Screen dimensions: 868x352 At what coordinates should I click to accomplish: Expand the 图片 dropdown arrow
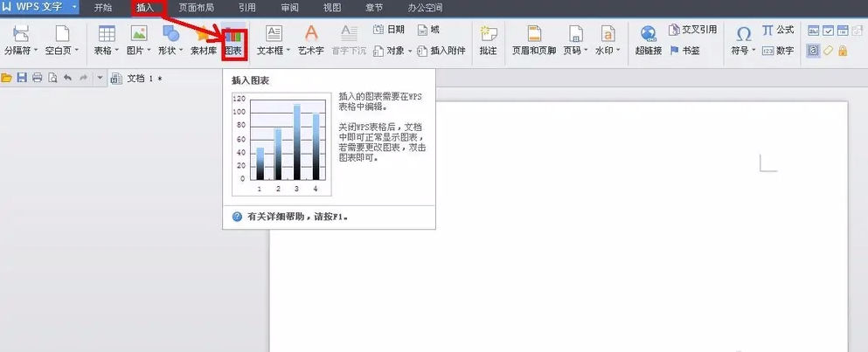click(x=149, y=51)
